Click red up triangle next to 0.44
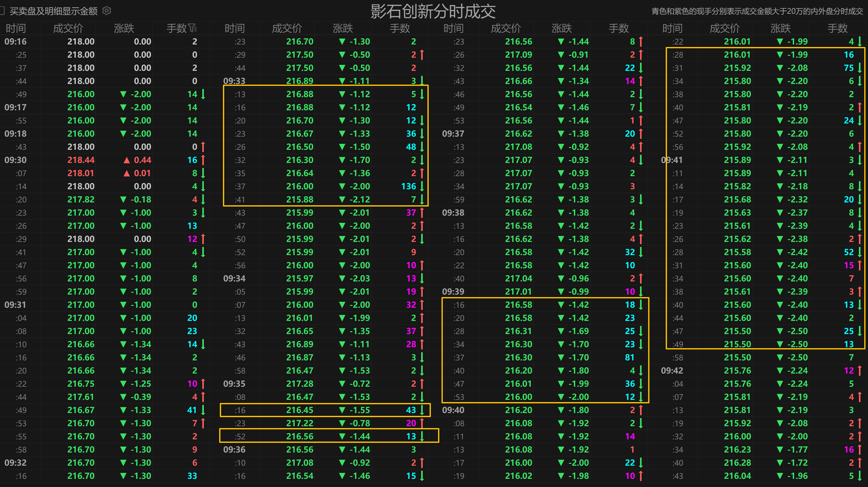 point(127,160)
